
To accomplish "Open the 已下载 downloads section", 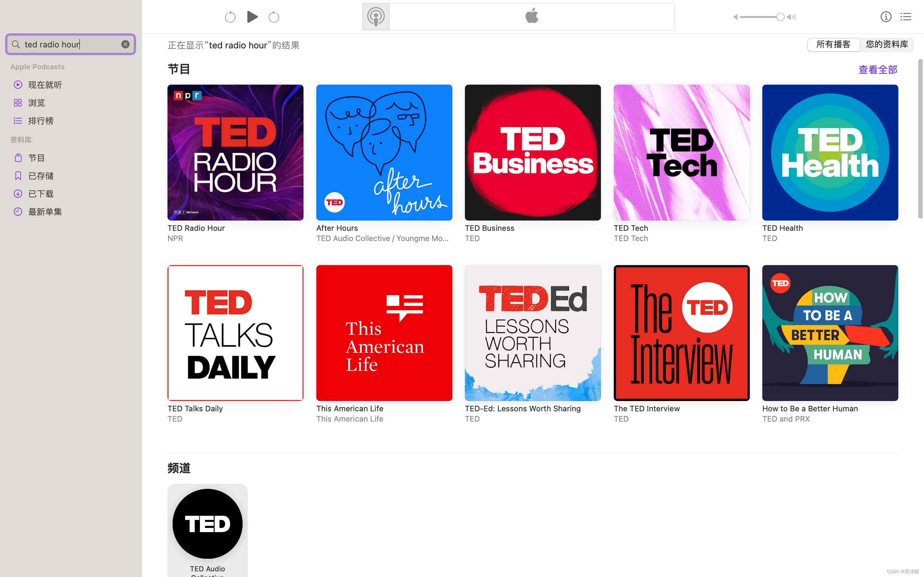I will click(x=40, y=194).
